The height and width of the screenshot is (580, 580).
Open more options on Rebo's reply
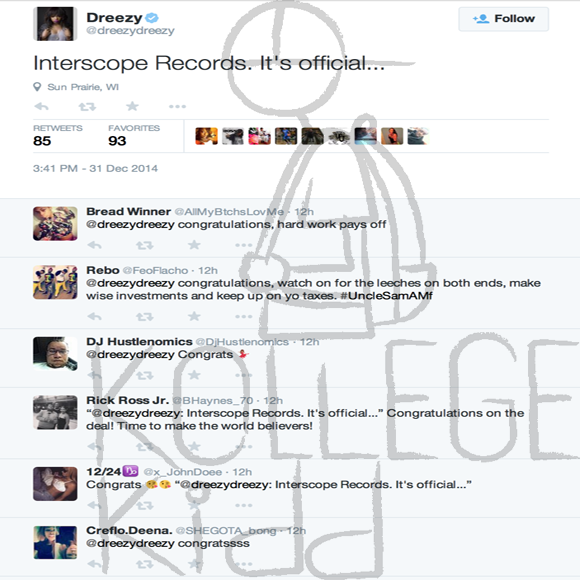click(244, 317)
